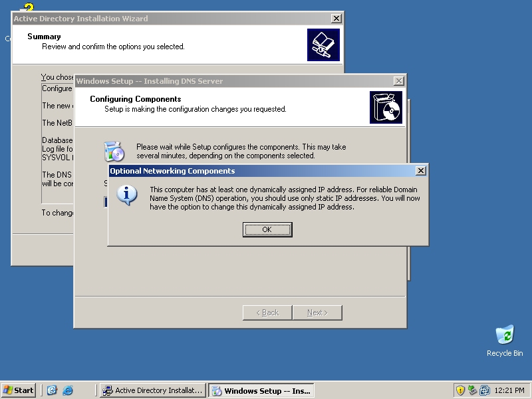Launch Internet Explorer from quick launch
Viewport: 532px width, 399px height.
(68, 390)
